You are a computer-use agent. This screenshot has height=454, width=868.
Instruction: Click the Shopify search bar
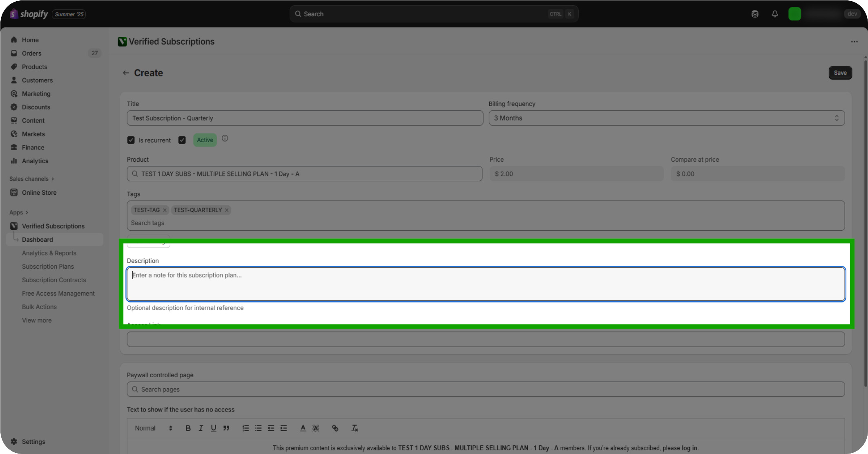tap(434, 14)
